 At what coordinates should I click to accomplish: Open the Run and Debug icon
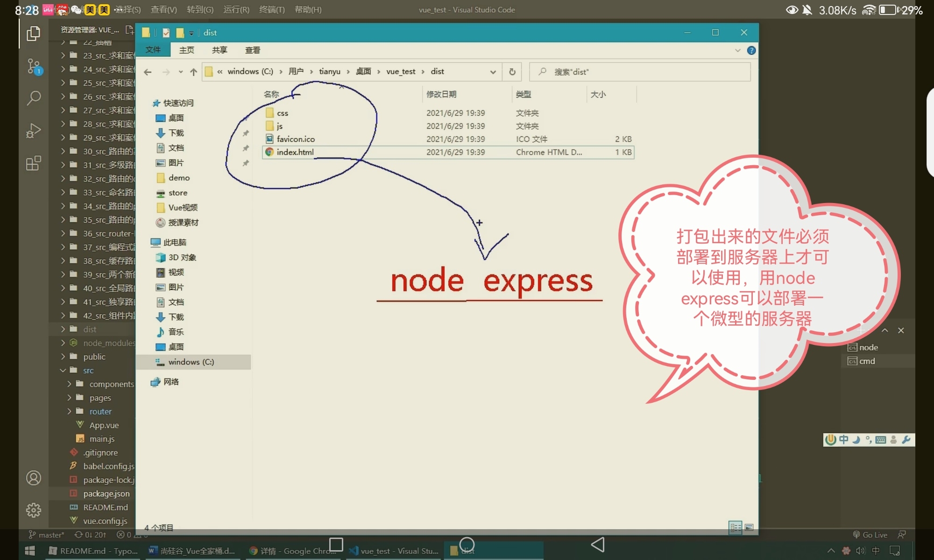click(x=33, y=131)
